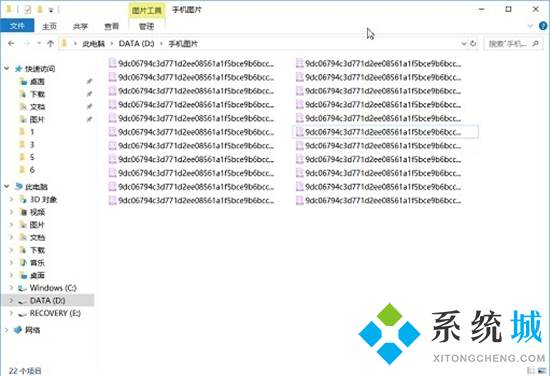Click the pin icon beside 文档 in 快速访问

[x=89, y=107]
